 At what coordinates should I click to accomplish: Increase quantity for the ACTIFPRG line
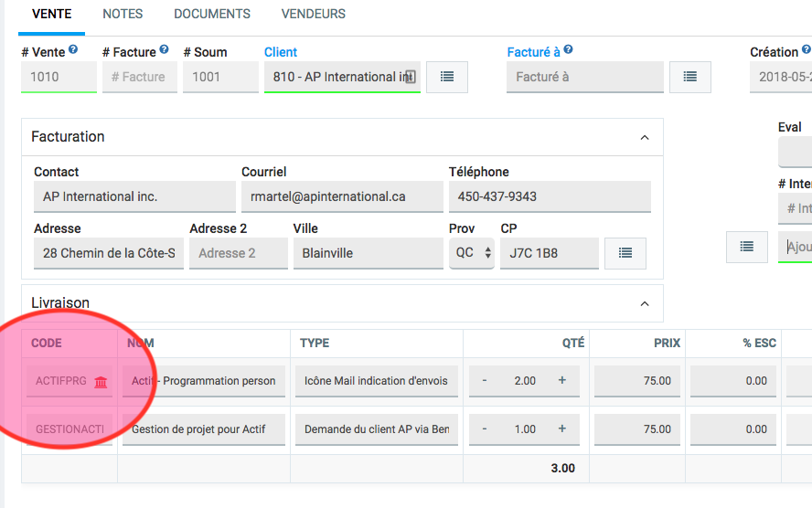point(562,381)
